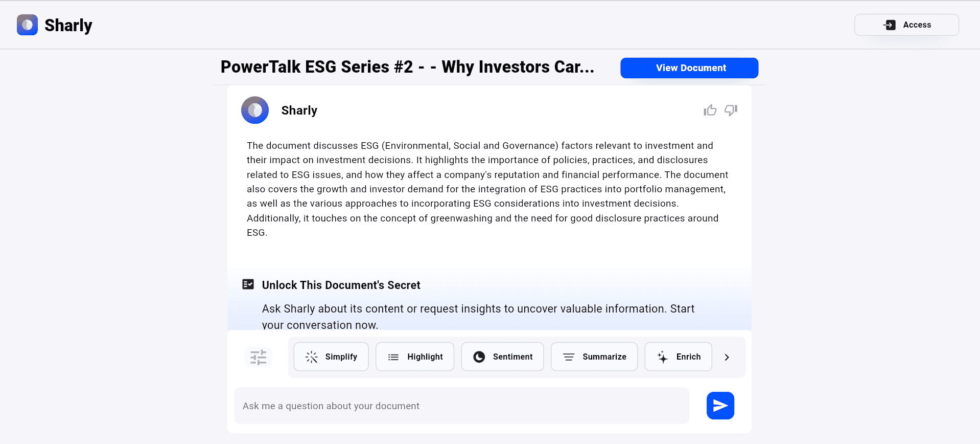Viewport: 980px width, 444px height.
Task: Click the thumbs down icon
Action: [x=731, y=110]
